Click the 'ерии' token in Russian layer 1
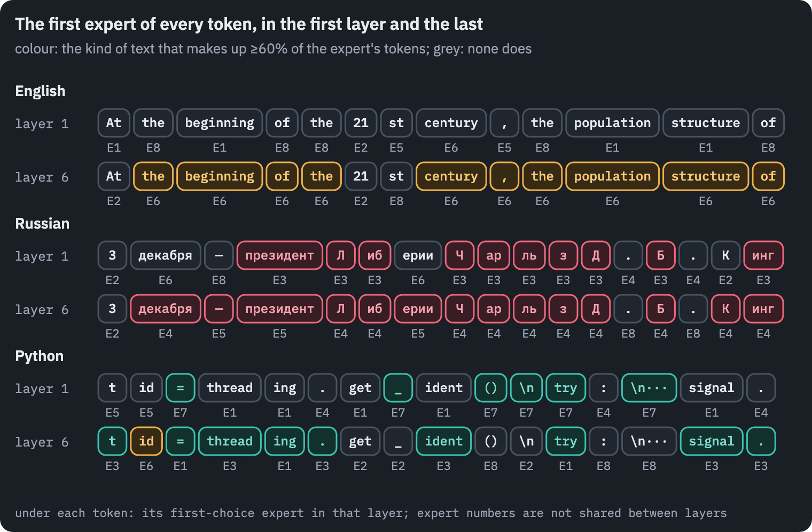 click(x=418, y=255)
